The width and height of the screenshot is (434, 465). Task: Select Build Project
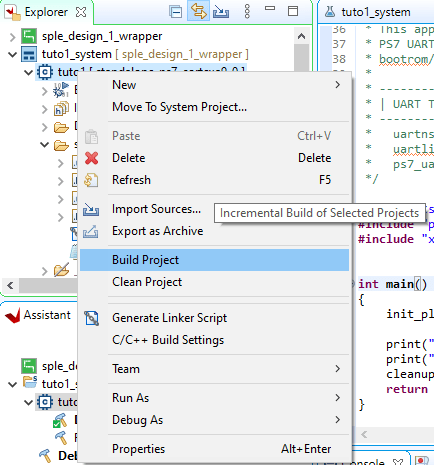tap(214, 260)
